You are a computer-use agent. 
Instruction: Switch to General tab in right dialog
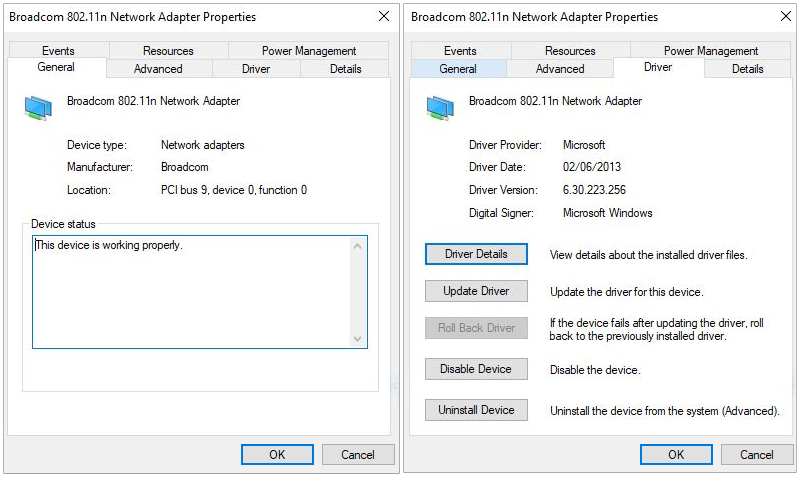tap(458, 69)
